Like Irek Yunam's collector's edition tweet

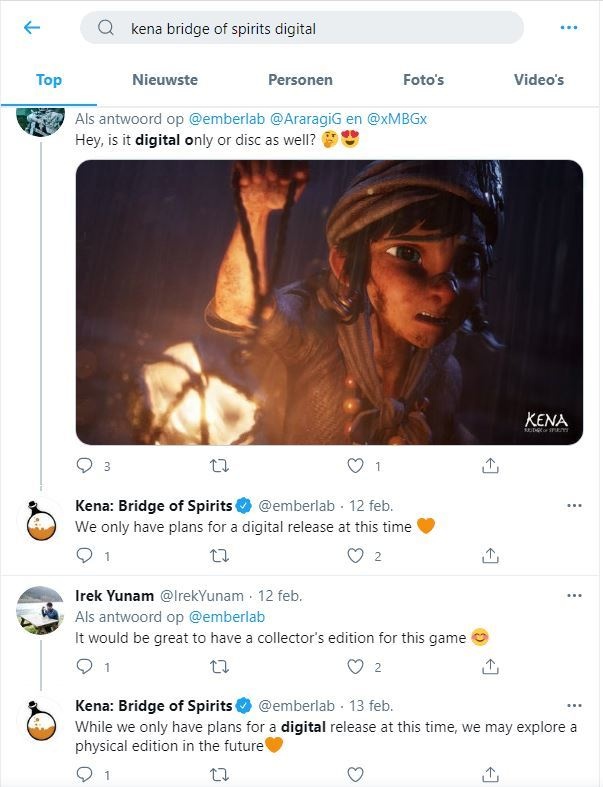tap(355, 667)
